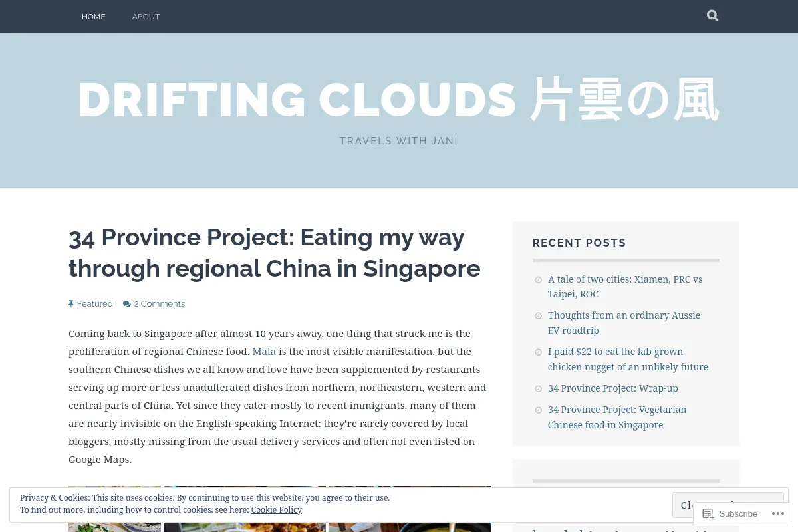Image resolution: width=798 pixels, height=532 pixels.
Task: Click the Subscribe button
Action: pos(730,513)
